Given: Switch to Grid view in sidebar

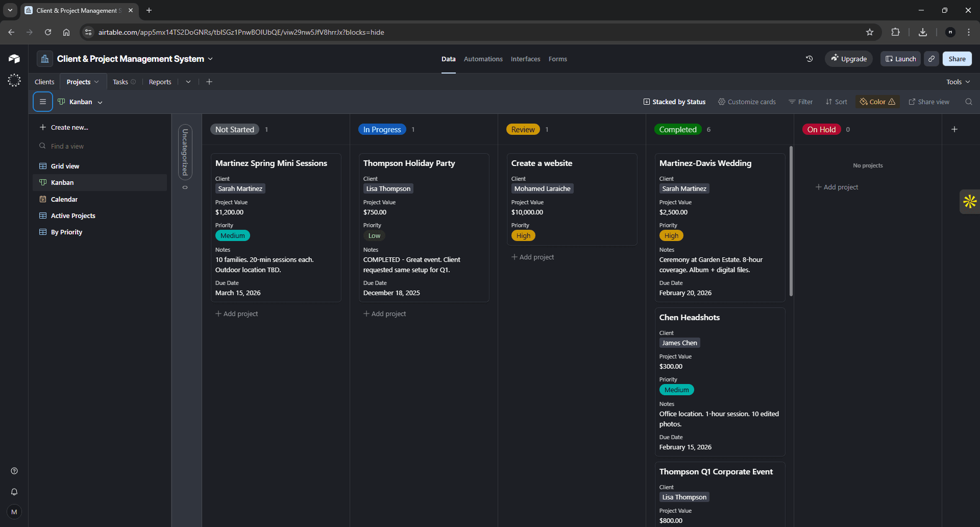Looking at the screenshot, I should coord(65,166).
